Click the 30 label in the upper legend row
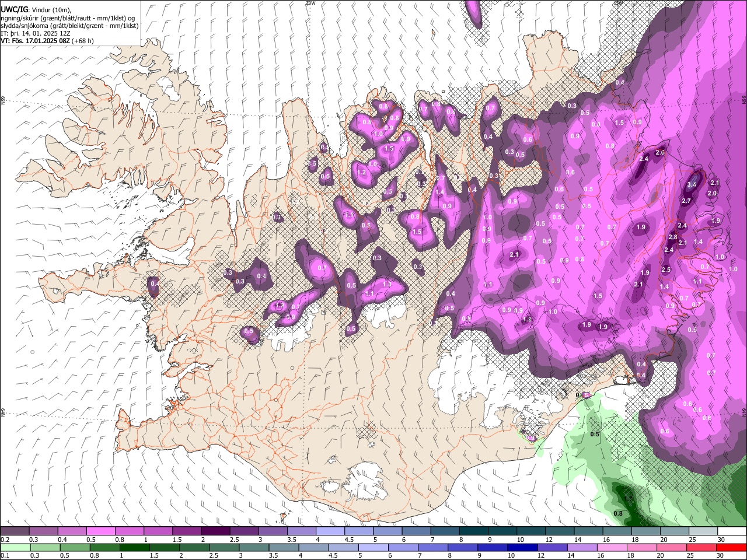The width and height of the screenshot is (747, 560). 721,540
